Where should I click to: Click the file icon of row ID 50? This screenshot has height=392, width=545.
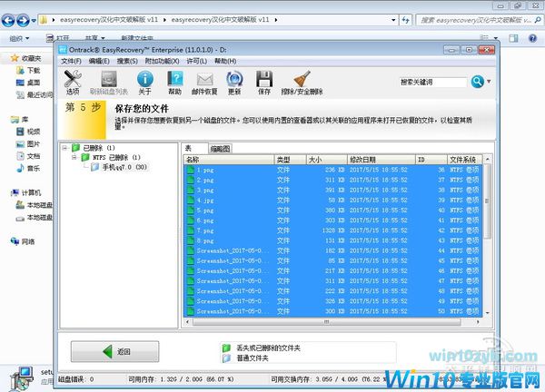[x=190, y=311]
